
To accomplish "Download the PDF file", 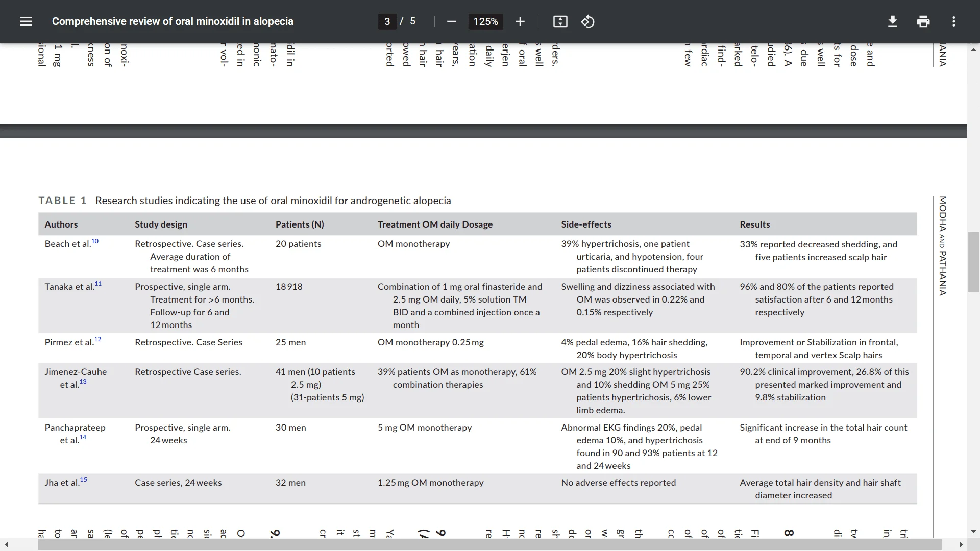I will point(892,21).
